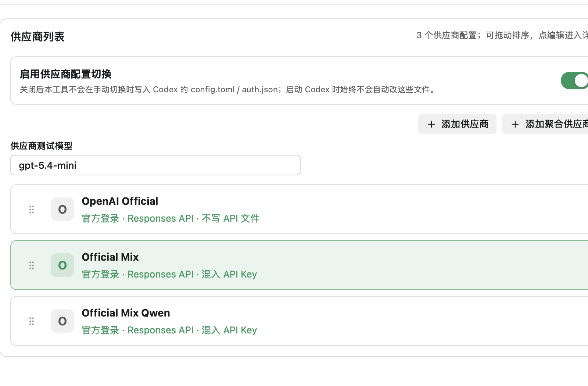Grab the drag handle for OpenAI Official

pos(32,210)
